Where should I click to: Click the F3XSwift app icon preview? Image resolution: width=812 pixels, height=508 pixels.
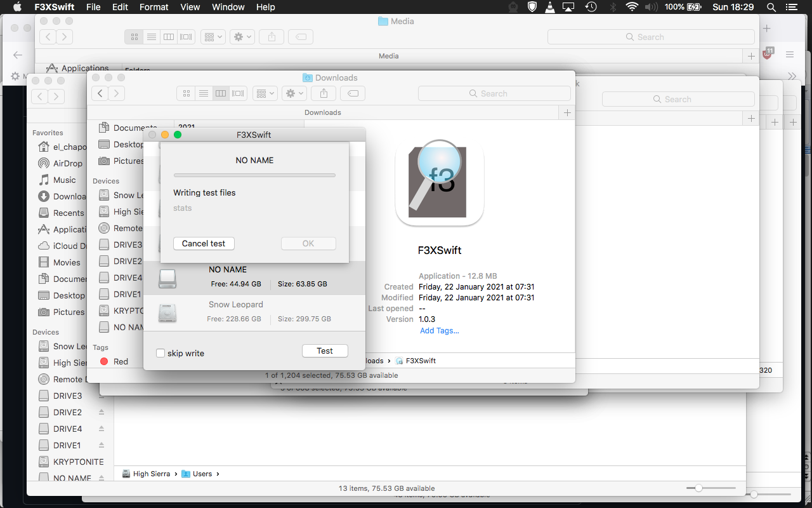pos(440,183)
